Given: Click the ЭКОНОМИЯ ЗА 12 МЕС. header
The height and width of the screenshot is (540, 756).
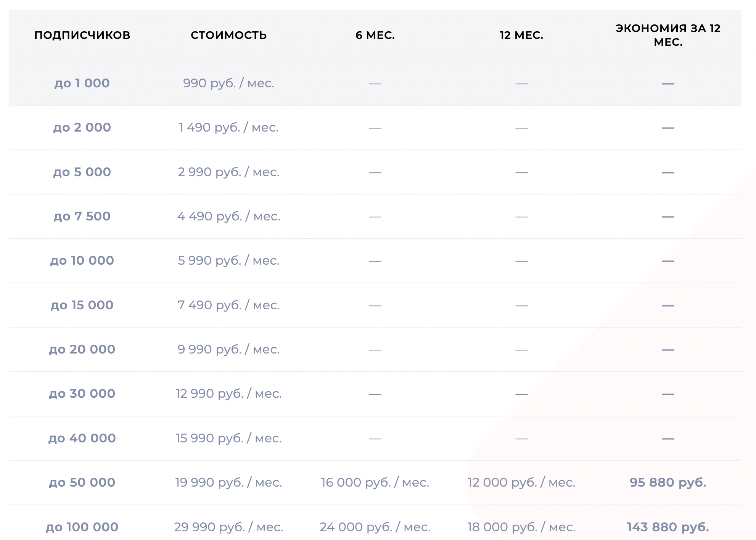Looking at the screenshot, I should 668,35.
